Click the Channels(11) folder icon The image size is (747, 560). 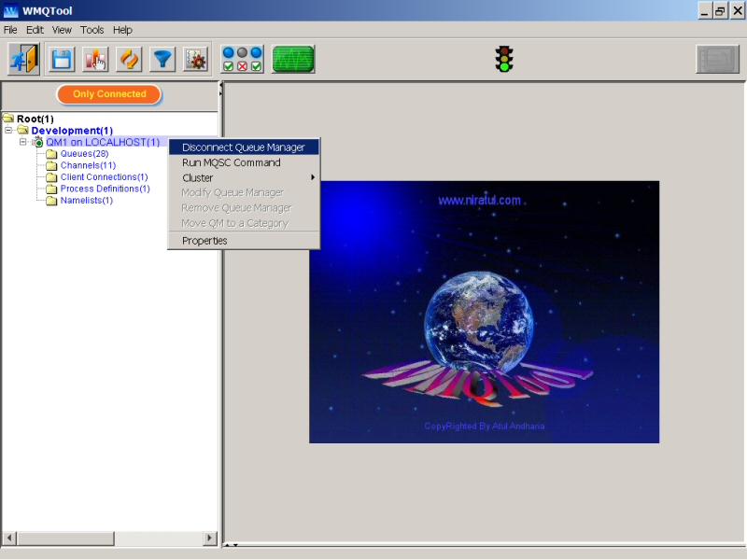tap(51, 166)
